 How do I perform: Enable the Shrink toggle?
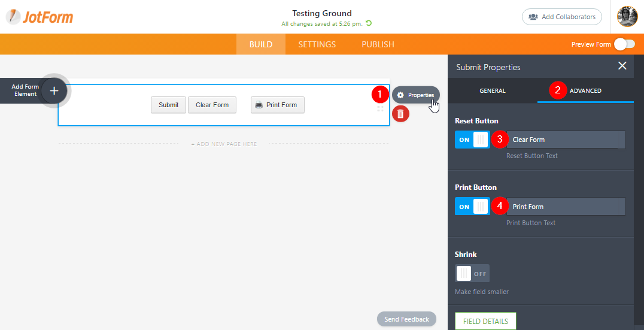[x=472, y=274]
